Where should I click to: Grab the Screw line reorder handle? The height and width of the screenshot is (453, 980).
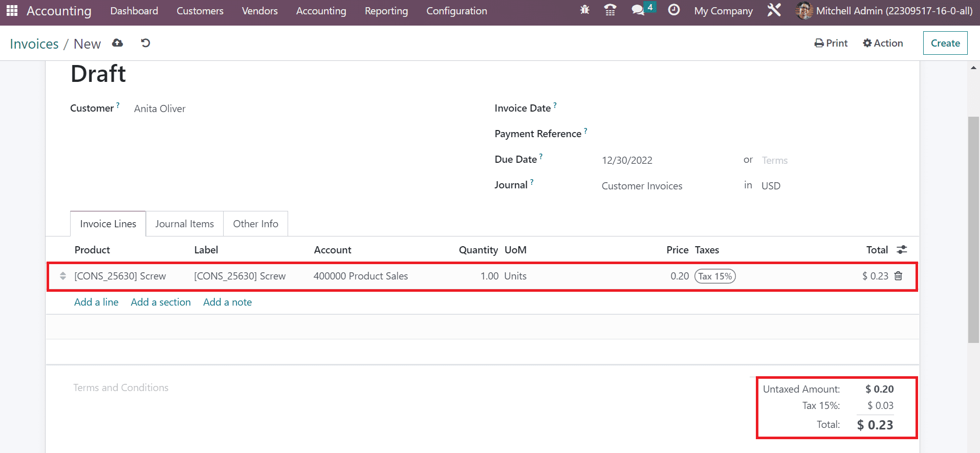click(63, 276)
